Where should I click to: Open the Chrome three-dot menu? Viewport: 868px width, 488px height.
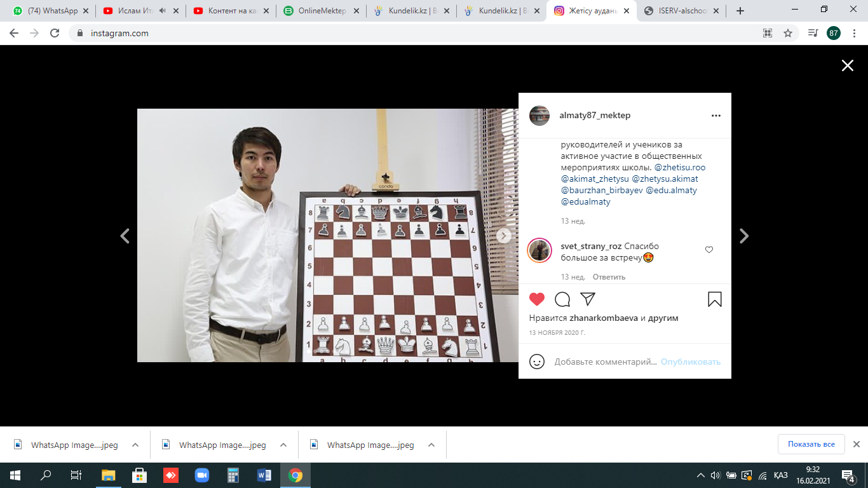(854, 33)
